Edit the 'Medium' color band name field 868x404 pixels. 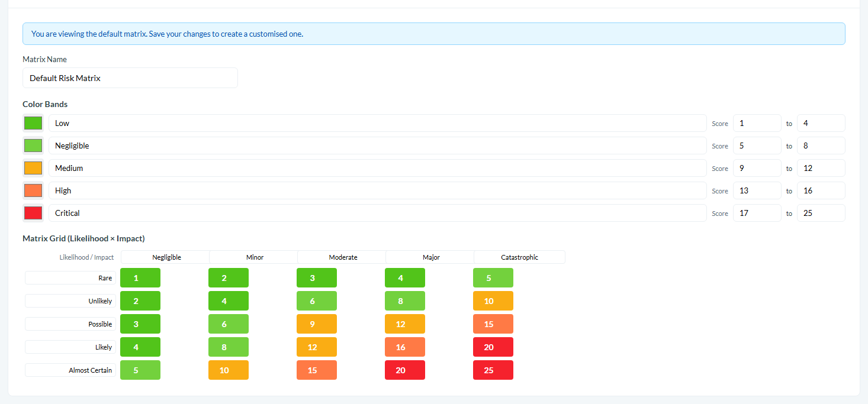tap(378, 168)
